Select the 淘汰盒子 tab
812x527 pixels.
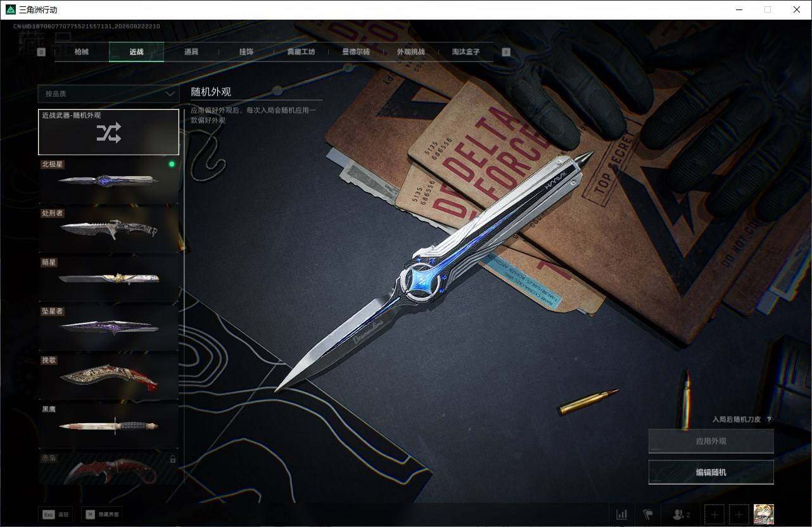466,52
